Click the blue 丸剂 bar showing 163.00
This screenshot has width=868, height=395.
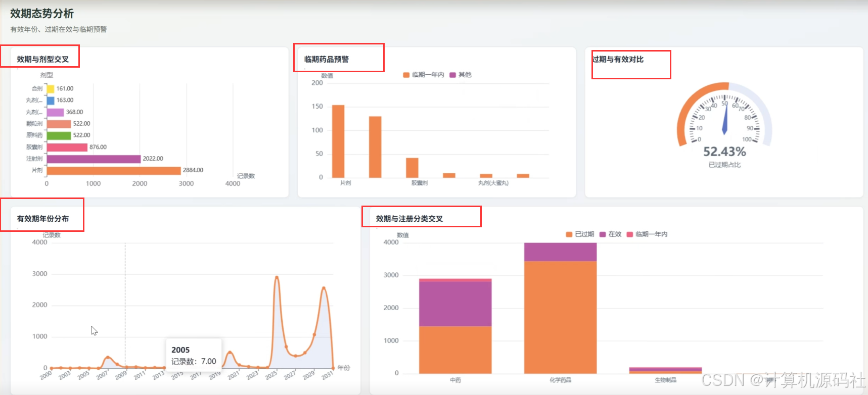click(x=51, y=101)
